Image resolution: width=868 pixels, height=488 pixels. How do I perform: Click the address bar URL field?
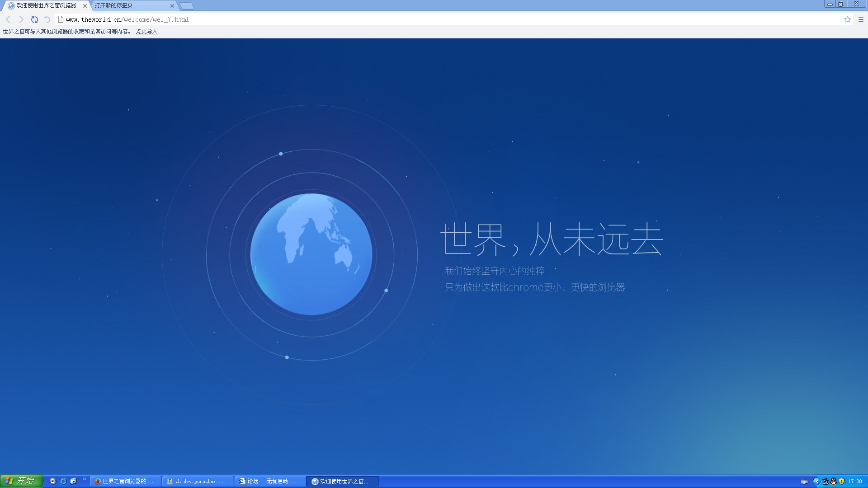pyautogui.click(x=407, y=19)
